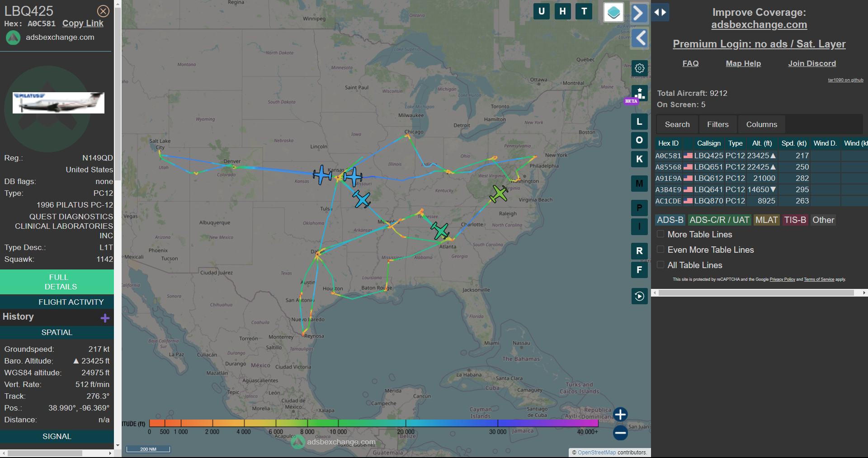Open the map settings gear icon

[639, 68]
